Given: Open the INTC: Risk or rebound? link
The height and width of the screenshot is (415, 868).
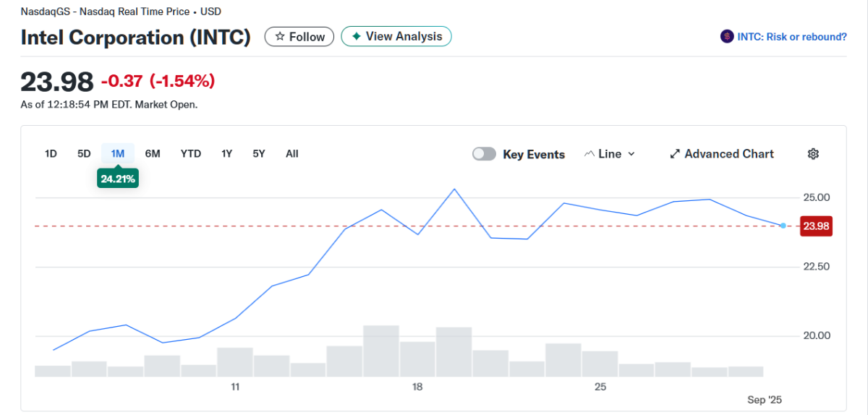Looking at the screenshot, I should click(x=792, y=37).
